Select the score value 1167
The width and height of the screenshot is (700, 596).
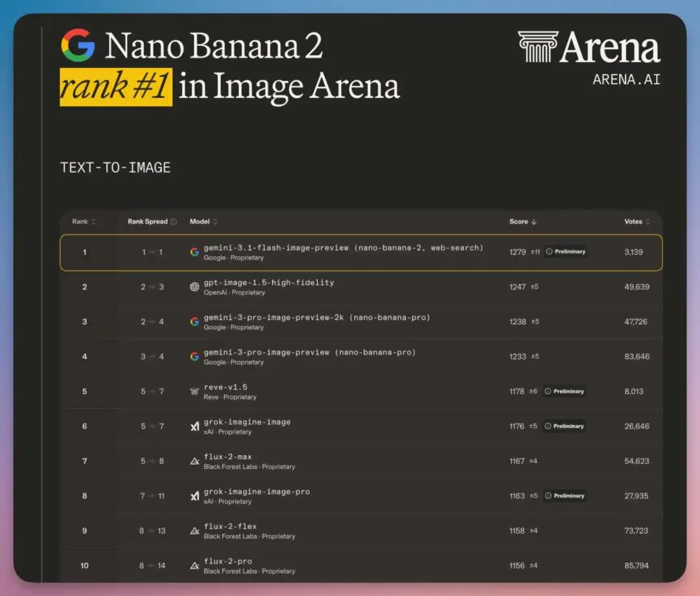click(517, 461)
